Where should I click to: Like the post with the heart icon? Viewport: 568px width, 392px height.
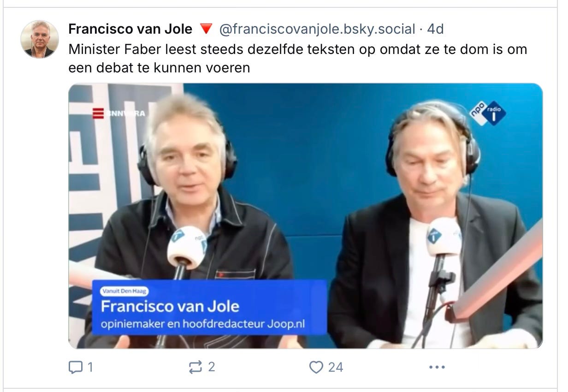[x=316, y=367]
